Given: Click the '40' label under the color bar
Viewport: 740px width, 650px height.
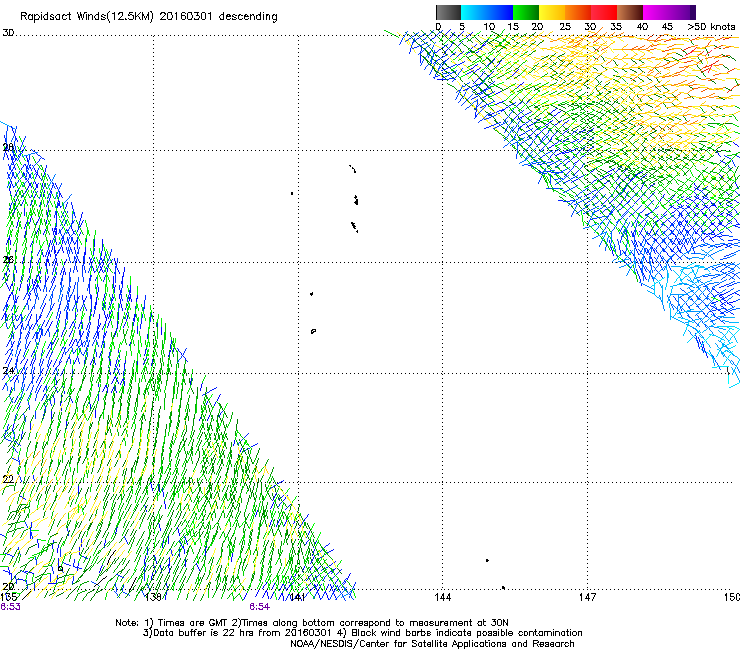Looking at the screenshot, I should pyautogui.click(x=642, y=26).
